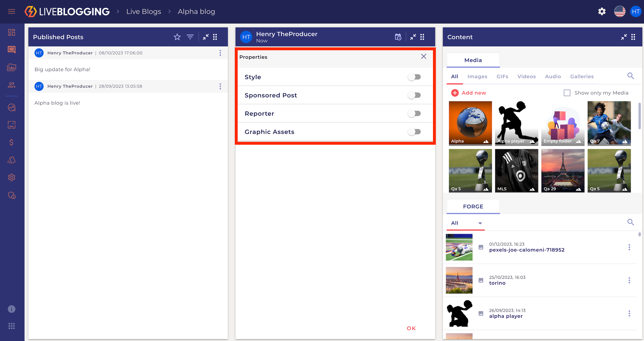Click the LiveBlogging logo
Image resolution: width=644 pixels, height=341 pixels.
(x=67, y=11)
